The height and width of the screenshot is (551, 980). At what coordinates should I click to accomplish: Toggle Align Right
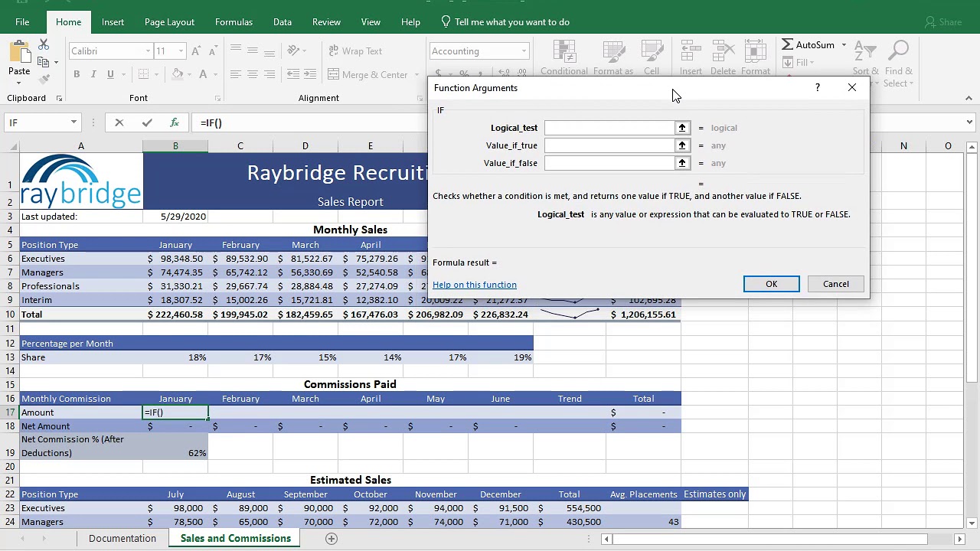(x=270, y=74)
